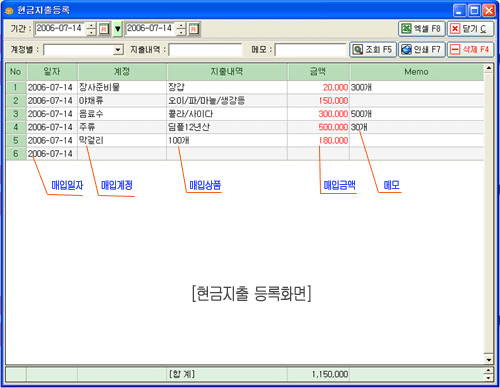Viewport: 500px width, 388px height.
Task: Decrease end date with spinner down arrow
Action: pyautogui.click(x=181, y=32)
